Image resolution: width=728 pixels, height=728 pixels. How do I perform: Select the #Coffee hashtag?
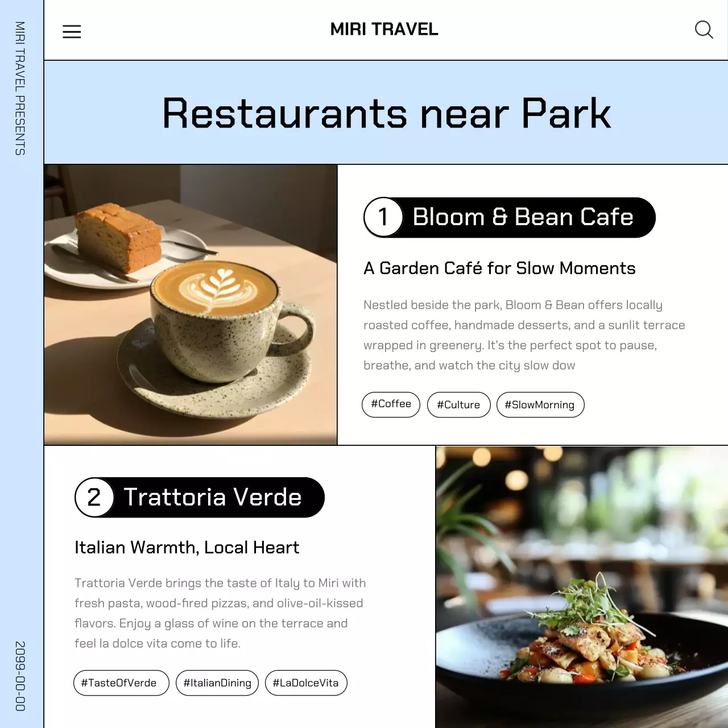point(391,404)
